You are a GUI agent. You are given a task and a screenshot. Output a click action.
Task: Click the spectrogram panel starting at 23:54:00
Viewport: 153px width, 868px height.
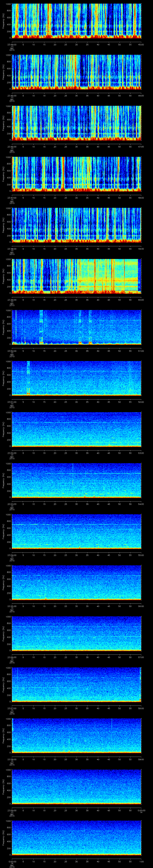[77, 531]
